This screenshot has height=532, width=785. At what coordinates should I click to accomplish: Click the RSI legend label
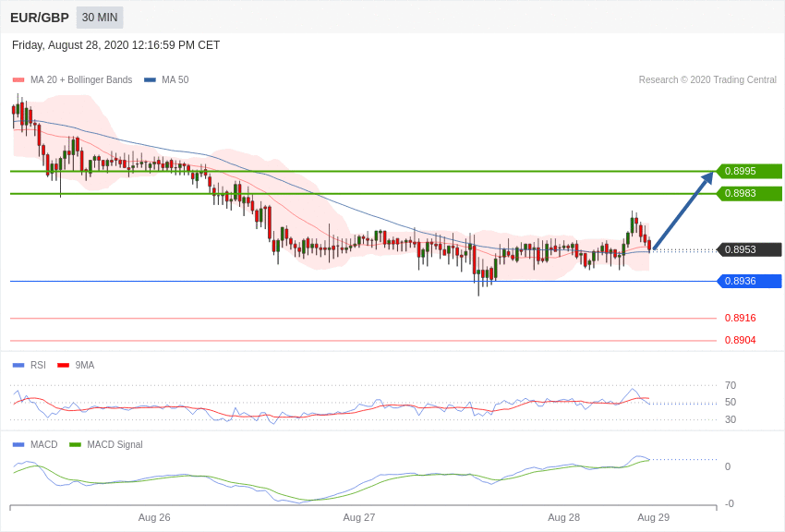(x=38, y=366)
